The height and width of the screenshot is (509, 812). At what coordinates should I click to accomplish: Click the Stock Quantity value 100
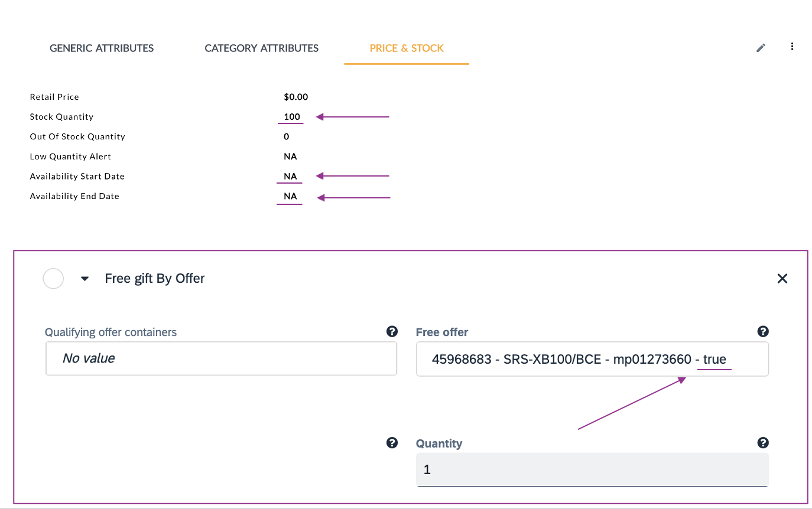(292, 117)
